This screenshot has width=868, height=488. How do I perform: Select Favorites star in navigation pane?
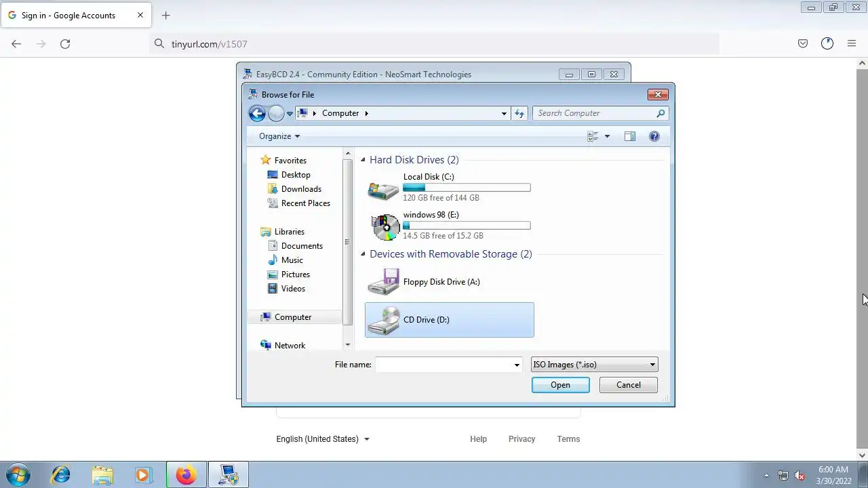click(x=265, y=161)
